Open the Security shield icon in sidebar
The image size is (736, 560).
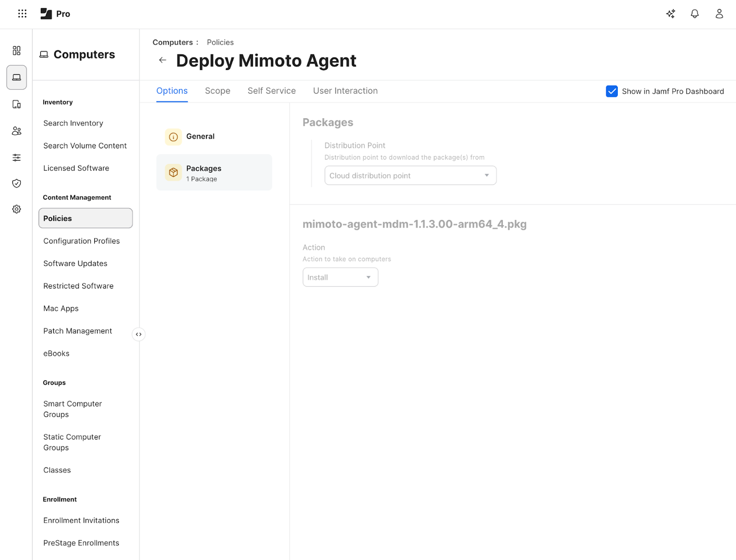coord(16,183)
